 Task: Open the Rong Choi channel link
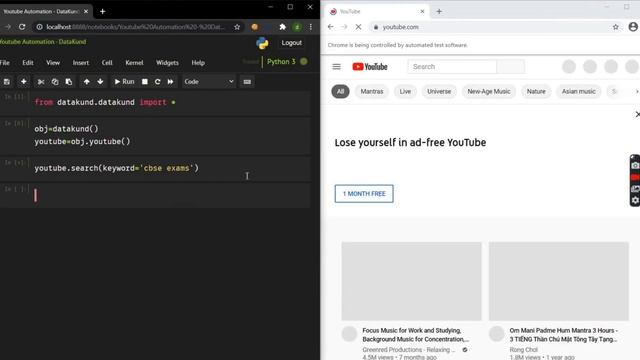524,350
